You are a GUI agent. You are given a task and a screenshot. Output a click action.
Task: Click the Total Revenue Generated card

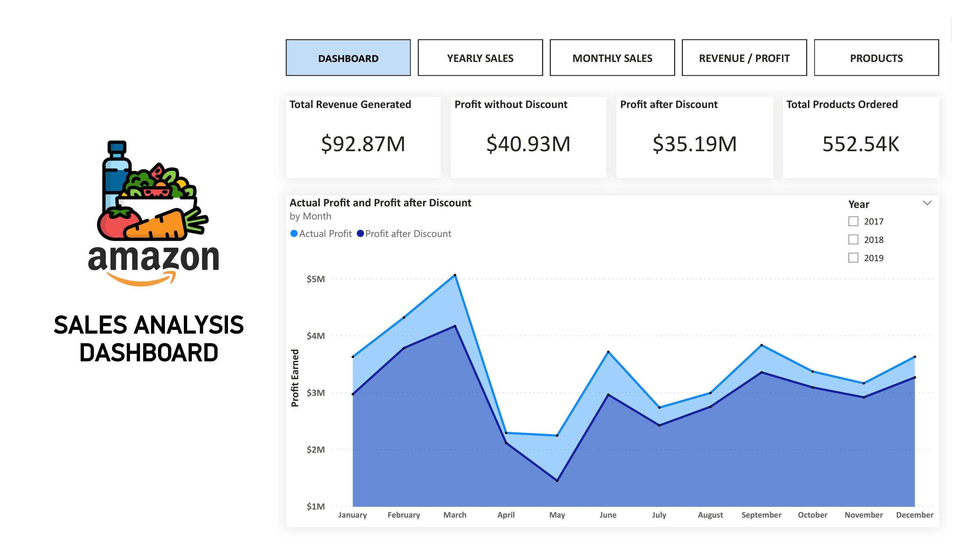[x=363, y=138]
